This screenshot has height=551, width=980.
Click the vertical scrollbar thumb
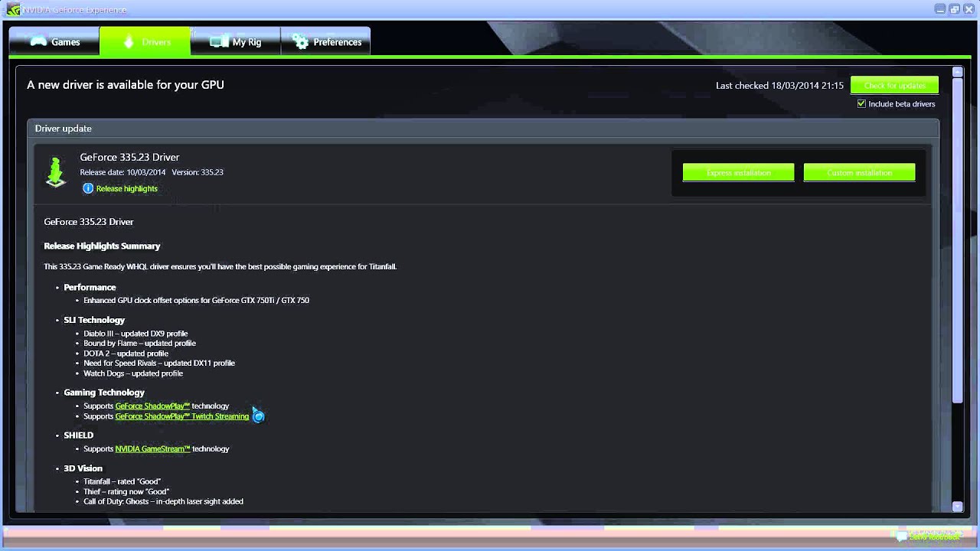(x=957, y=240)
